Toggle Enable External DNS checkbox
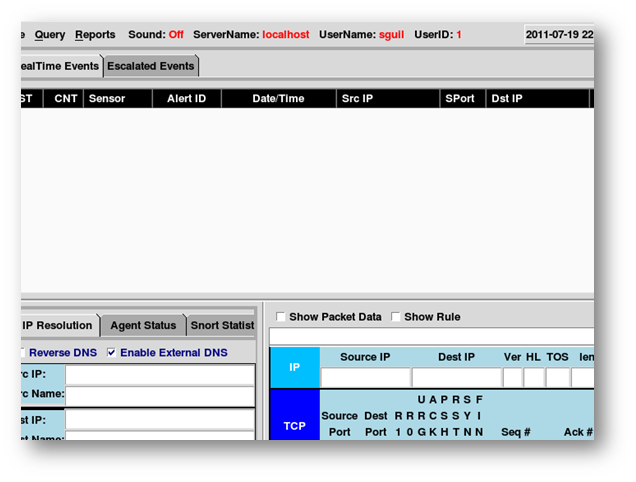636x482 pixels. click(x=111, y=352)
